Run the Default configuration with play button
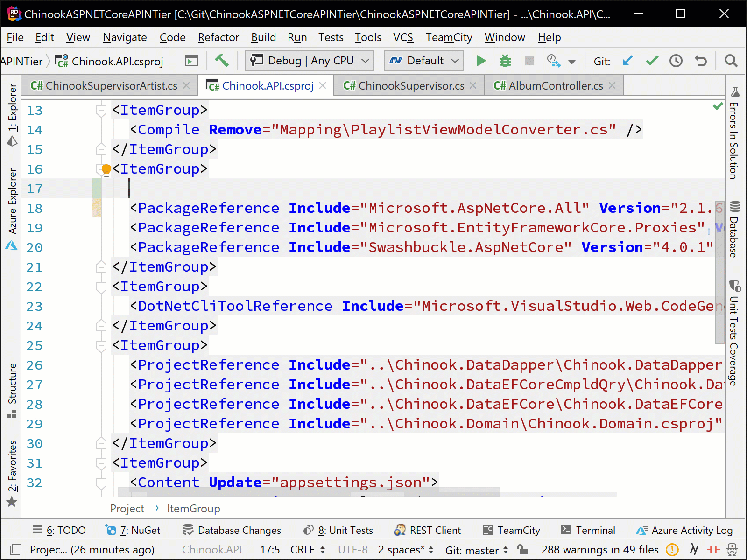Viewport: 747px width, 560px height. point(481,61)
